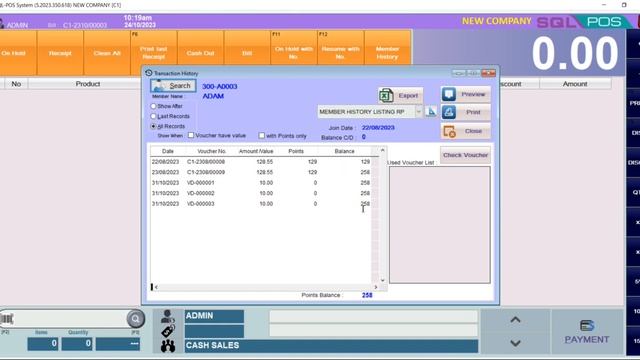The image size is (640, 360).
Task: Select row with voucher VD-000002
Action: click(261, 193)
